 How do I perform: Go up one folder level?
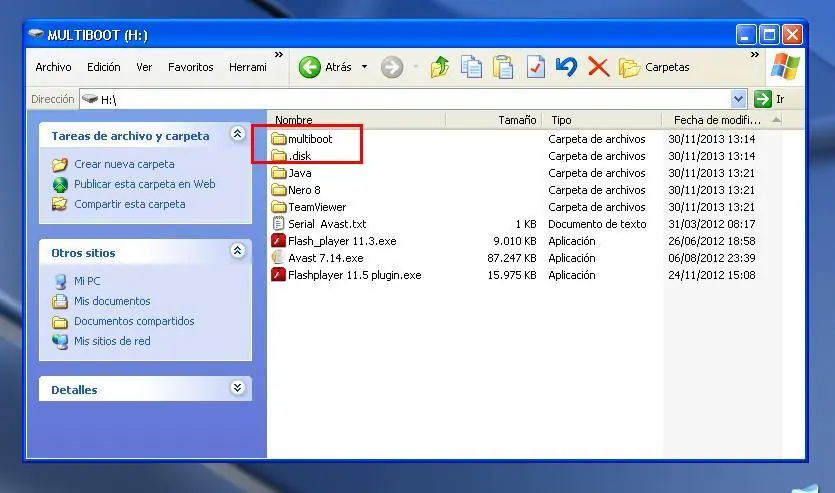(x=440, y=67)
